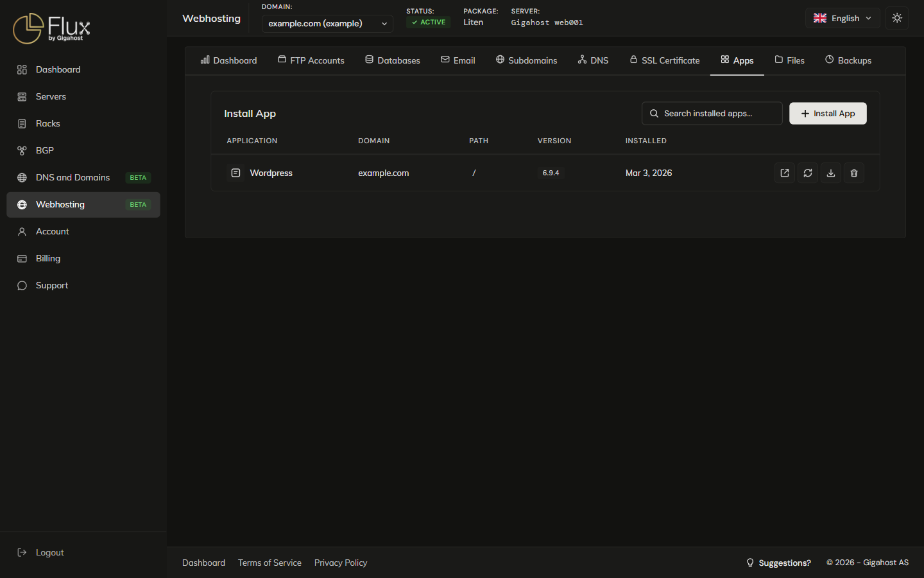Open Dashboard in the sidebar
This screenshot has width=924, height=578.
(83, 69)
